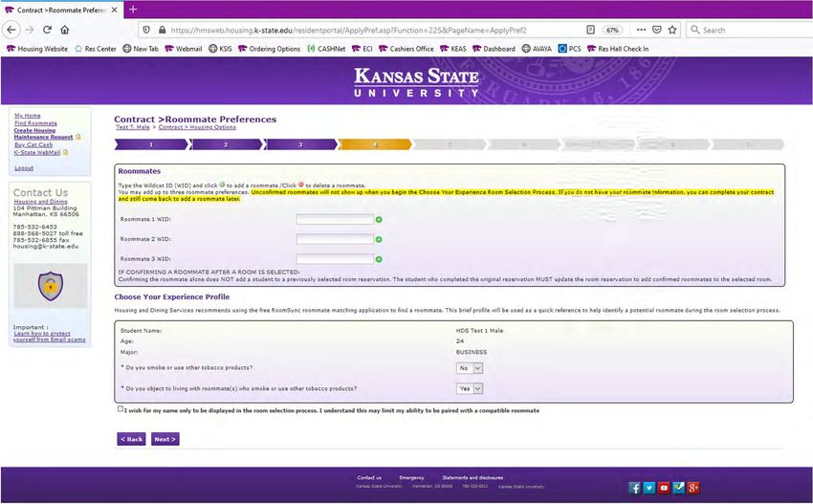Click the Roommate 2 WID input field
This screenshot has height=504, width=813.
335,239
